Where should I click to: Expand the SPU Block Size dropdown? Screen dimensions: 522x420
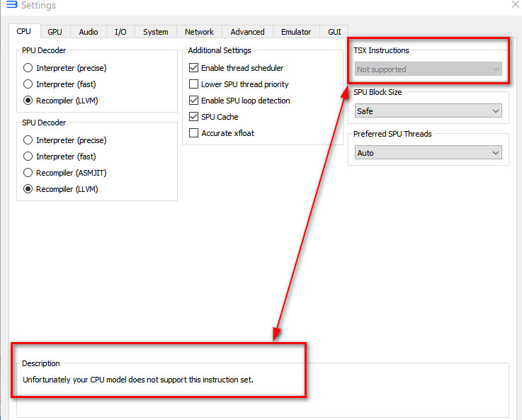click(x=428, y=111)
